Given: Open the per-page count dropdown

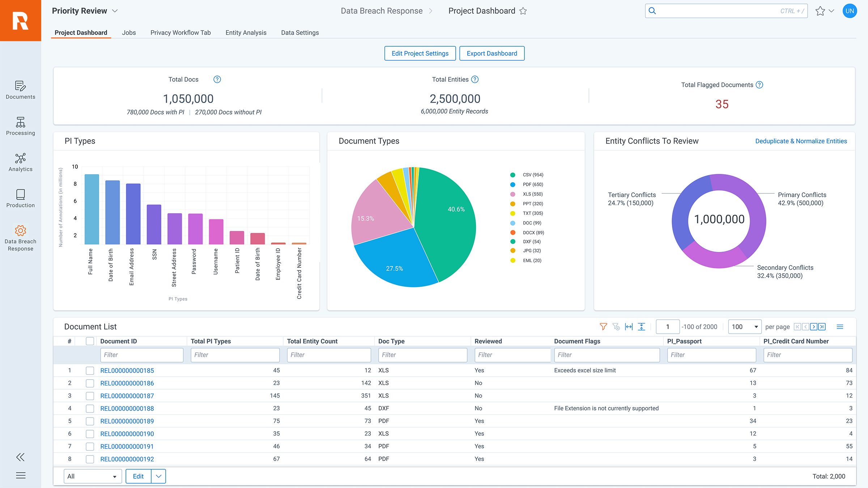Looking at the screenshot, I should 744,326.
